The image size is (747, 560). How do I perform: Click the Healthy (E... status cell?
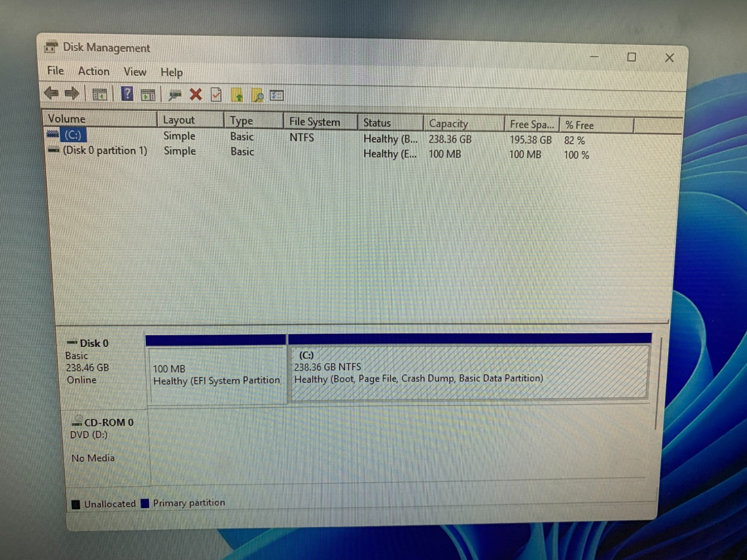pos(390,154)
